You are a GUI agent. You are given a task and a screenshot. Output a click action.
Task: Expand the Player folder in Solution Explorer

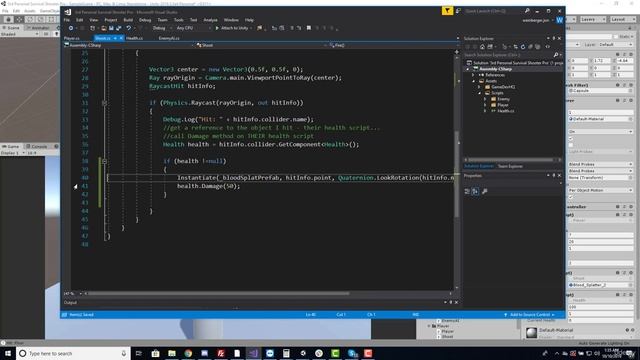coord(485,105)
